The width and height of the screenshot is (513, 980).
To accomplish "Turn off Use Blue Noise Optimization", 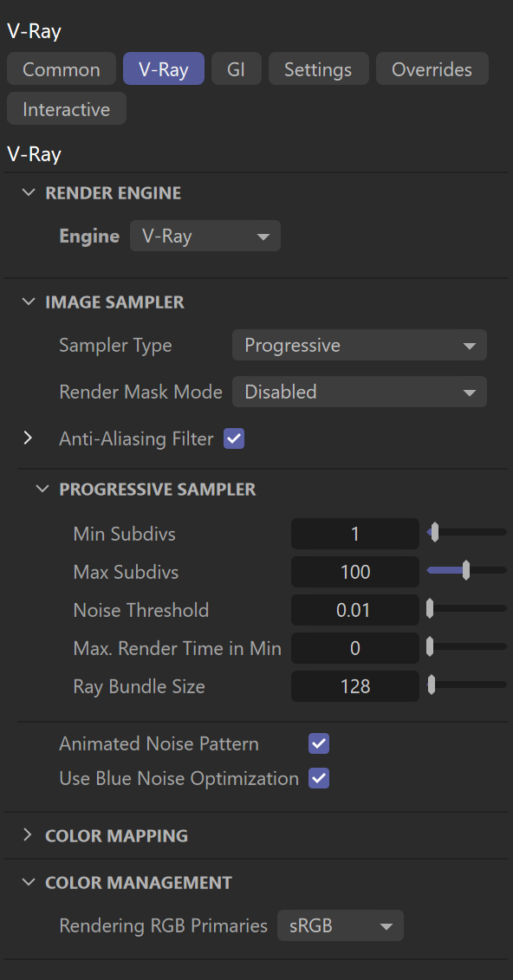I will [319, 779].
